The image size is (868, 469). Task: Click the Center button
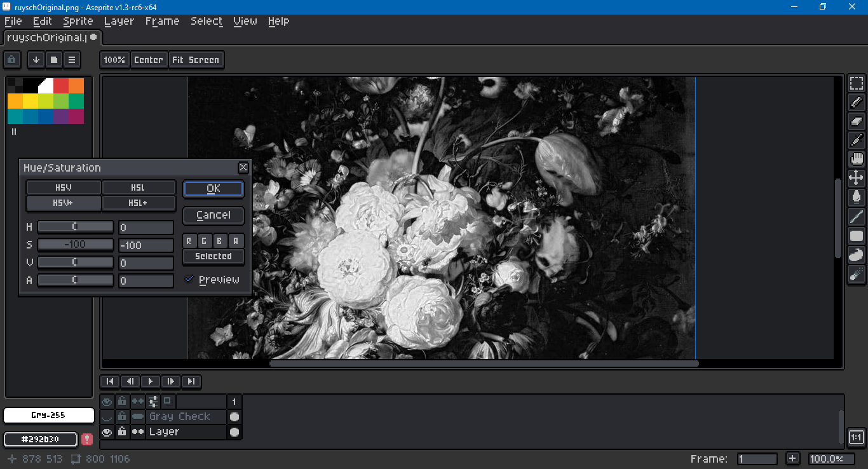click(149, 60)
